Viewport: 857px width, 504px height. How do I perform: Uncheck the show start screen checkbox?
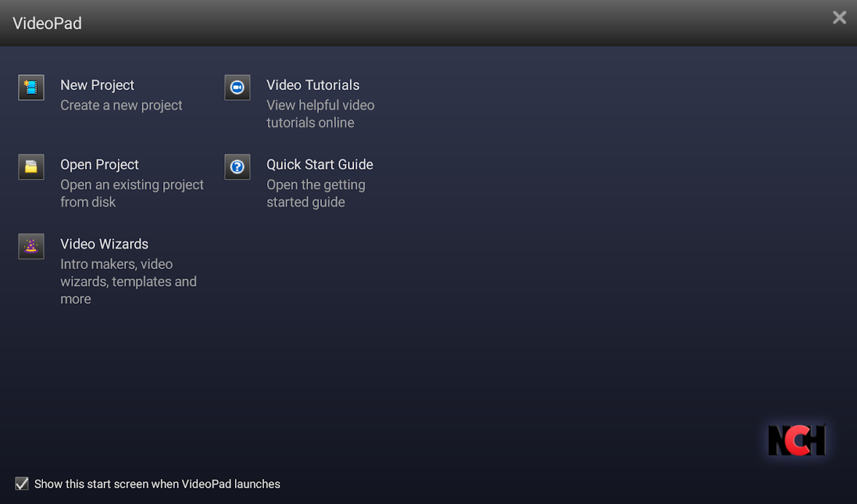click(x=22, y=484)
